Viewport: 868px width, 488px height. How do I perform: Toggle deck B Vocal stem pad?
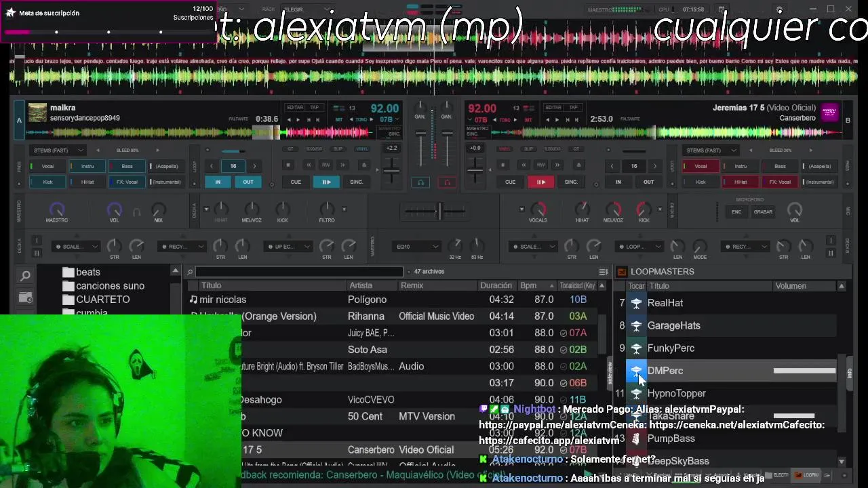tap(701, 166)
